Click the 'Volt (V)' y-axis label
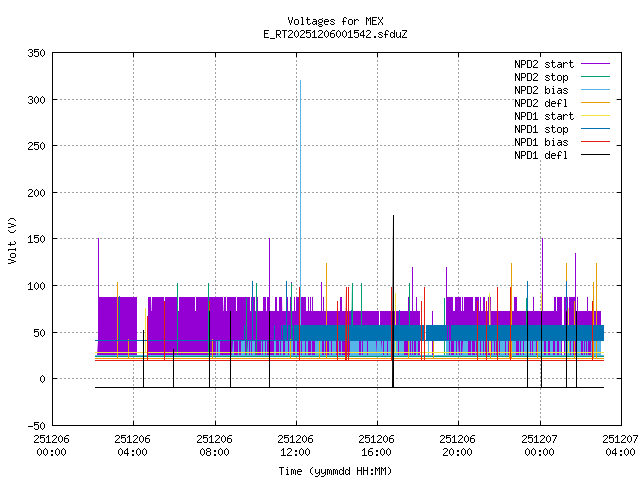Screen dimensions: 640x480 12,239
